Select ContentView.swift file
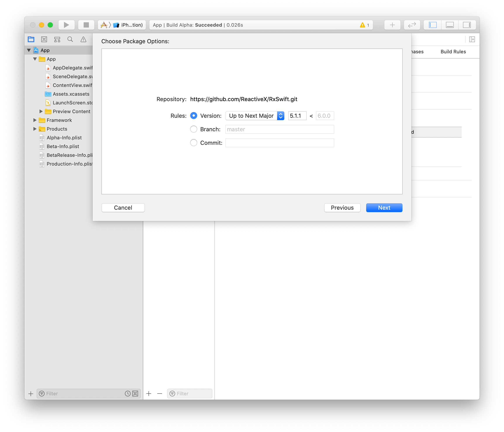Image resolution: width=504 pixels, height=432 pixels. (69, 85)
